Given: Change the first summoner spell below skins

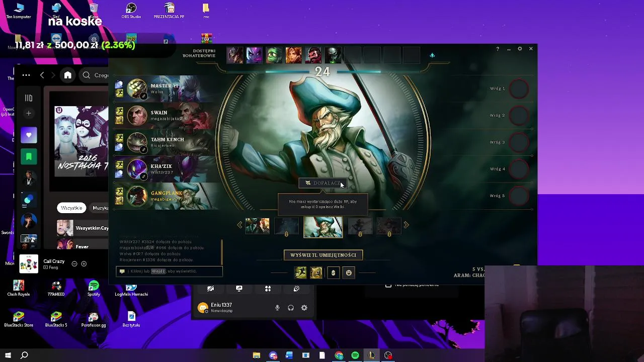Looking at the screenshot, I should [300, 273].
